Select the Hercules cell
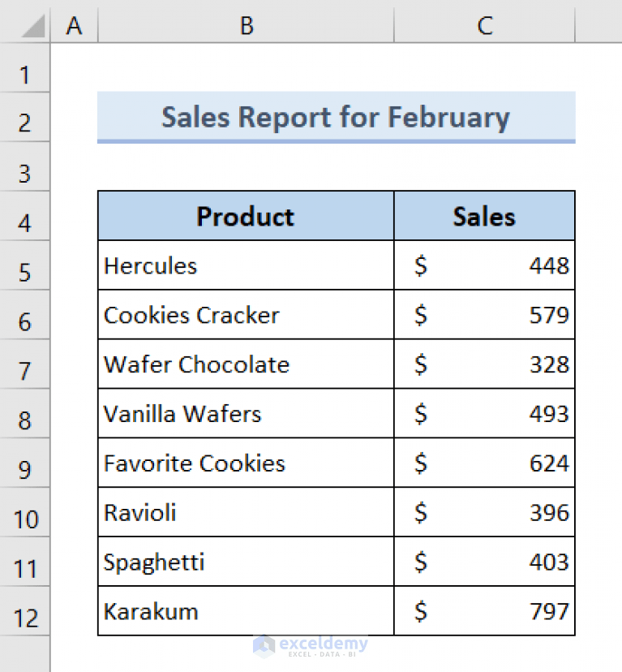This screenshot has height=672, width=622. [x=246, y=265]
